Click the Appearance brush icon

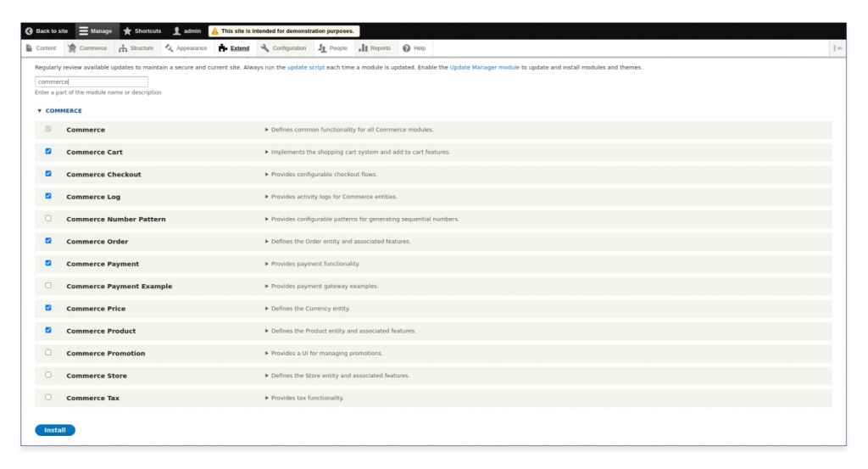click(169, 48)
